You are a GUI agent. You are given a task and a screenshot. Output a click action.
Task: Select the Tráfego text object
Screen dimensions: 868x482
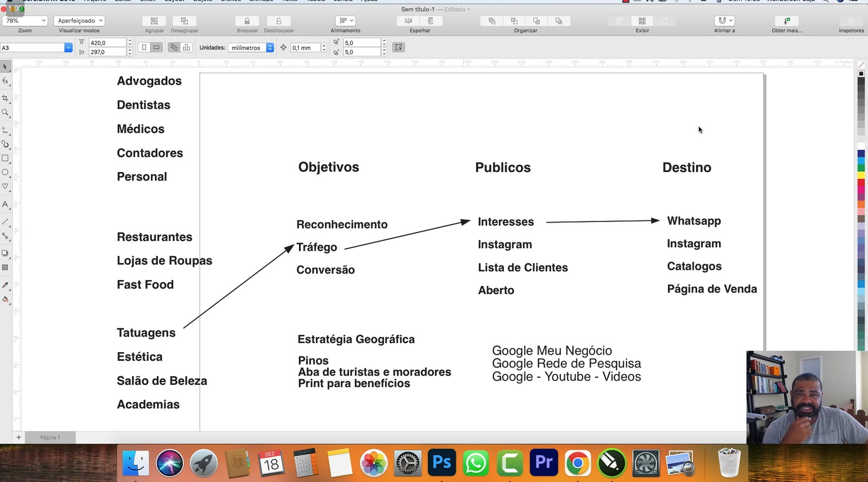click(317, 248)
